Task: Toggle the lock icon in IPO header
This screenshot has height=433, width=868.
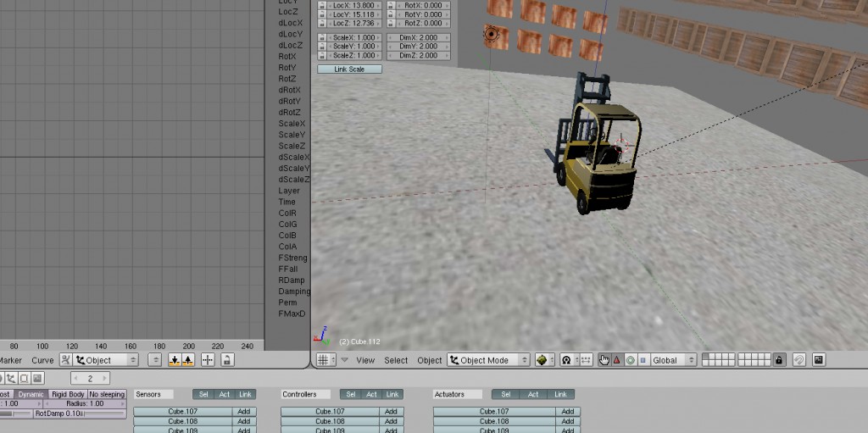Action: click(226, 360)
